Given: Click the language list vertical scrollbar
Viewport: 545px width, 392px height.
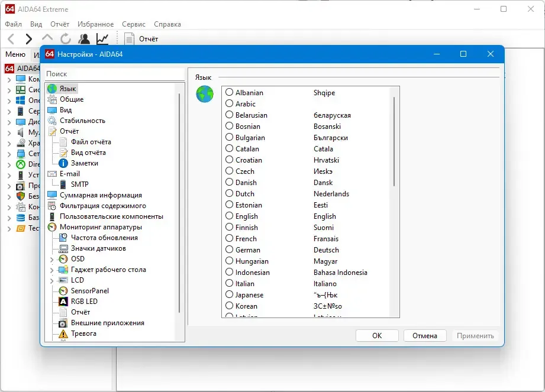Looking at the screenshot, I should (394, 141).
